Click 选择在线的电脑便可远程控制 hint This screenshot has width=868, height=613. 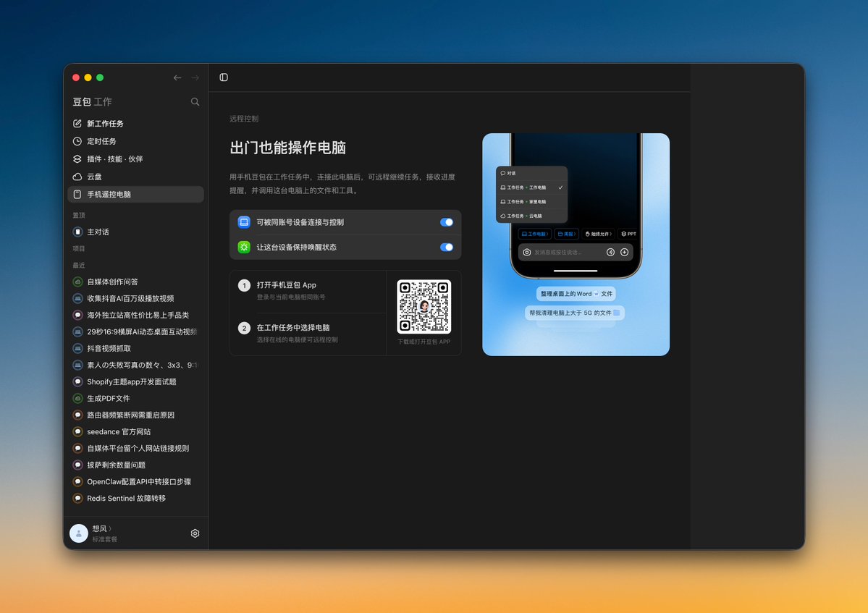[298, 339]
